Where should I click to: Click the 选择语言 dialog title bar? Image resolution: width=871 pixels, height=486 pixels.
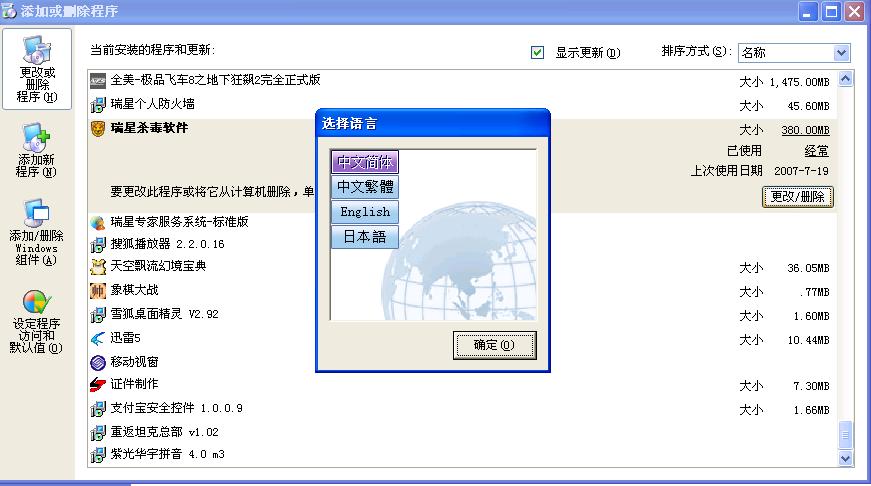point(433,123)
